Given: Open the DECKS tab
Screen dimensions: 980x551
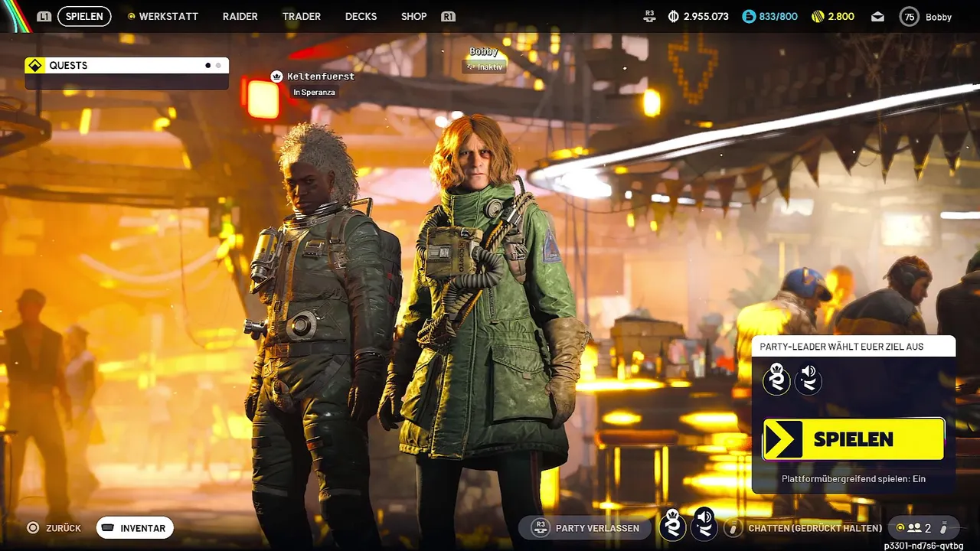Looking at the screenshot, I should pyautogui.click(x=361, y=16).
